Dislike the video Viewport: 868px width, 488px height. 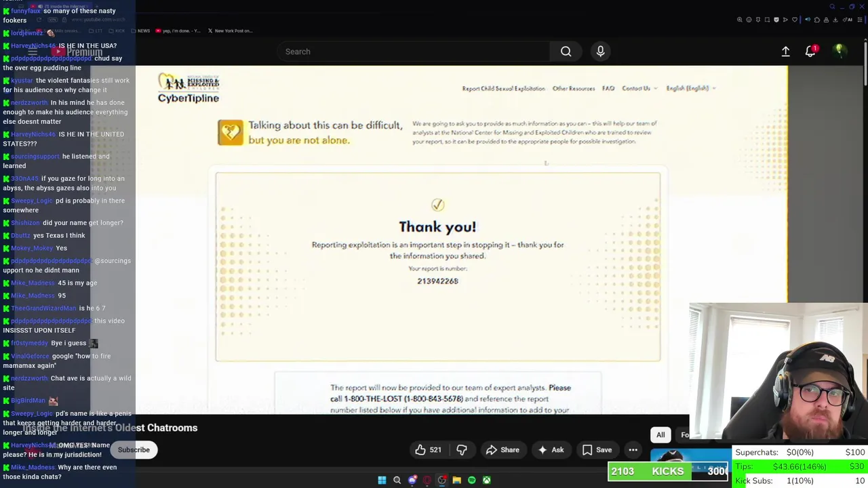(x=462, y=450)
